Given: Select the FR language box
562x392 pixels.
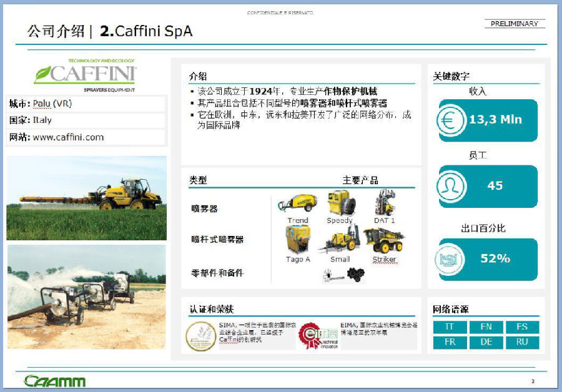Looking at the screenshot, I should coord(450,342).
